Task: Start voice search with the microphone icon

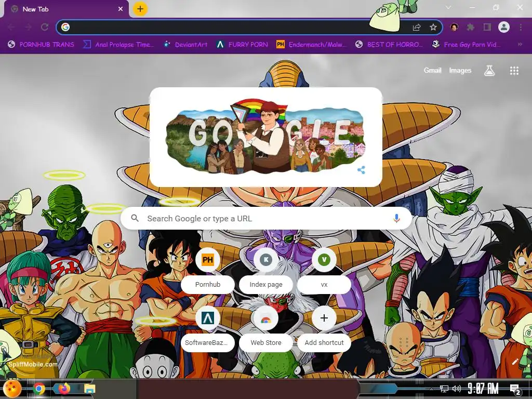Action: pyautogui.click(x=396, y=219)
